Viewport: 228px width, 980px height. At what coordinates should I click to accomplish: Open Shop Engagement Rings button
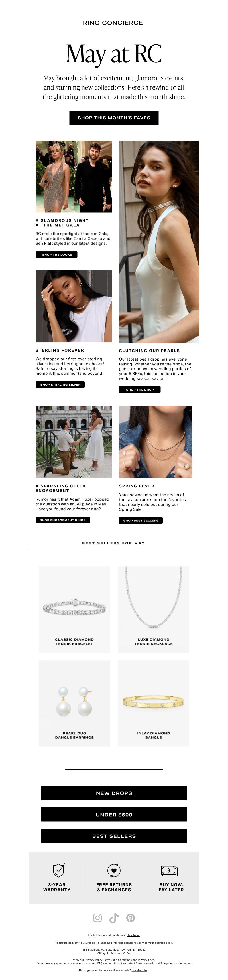[63, 520]
